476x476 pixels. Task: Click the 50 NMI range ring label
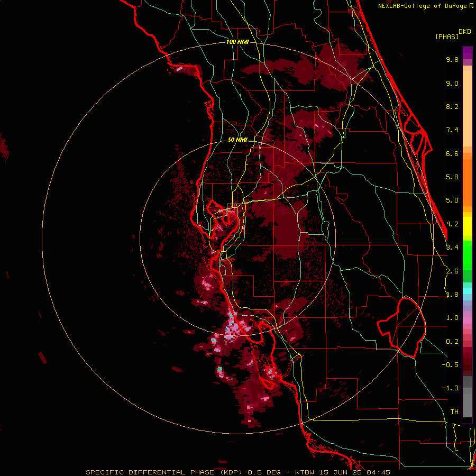[x=237, y=140]
